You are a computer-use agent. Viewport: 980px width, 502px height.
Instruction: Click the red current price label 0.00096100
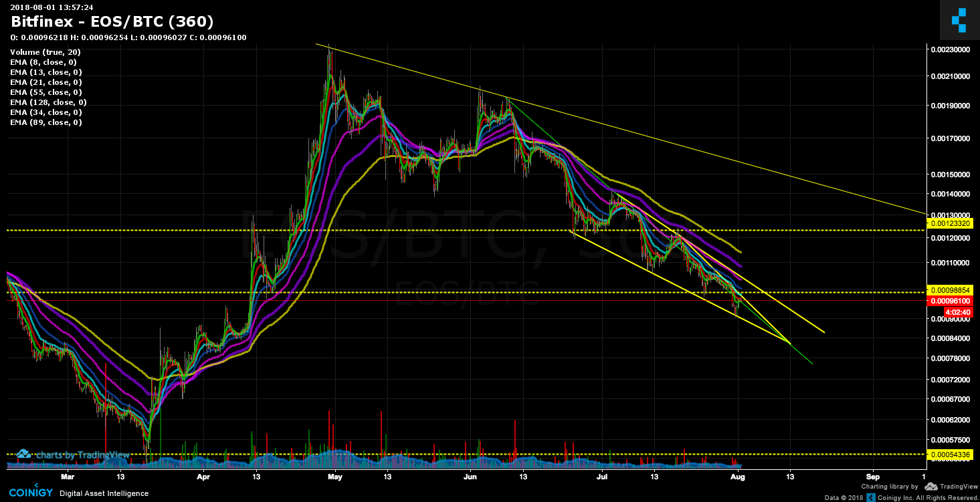click(x=949, y=301)
